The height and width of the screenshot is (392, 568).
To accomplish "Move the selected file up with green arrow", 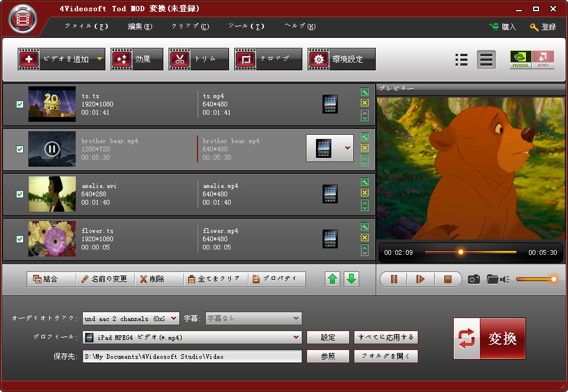I will [333, 279].
